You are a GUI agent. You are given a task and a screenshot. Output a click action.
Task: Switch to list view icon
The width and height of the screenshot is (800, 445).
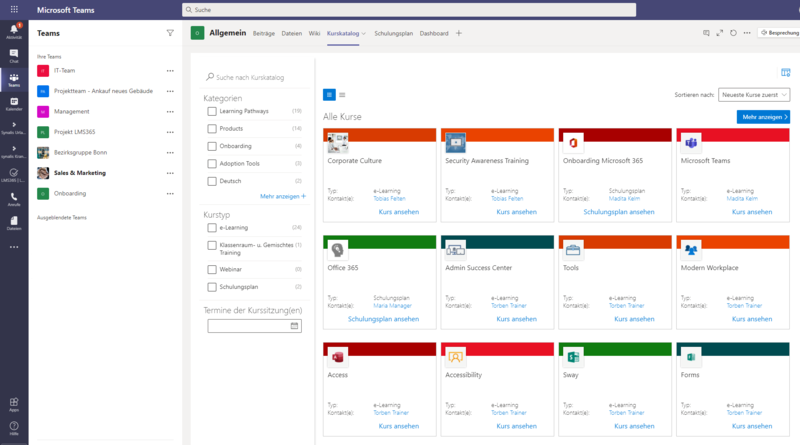342,94
